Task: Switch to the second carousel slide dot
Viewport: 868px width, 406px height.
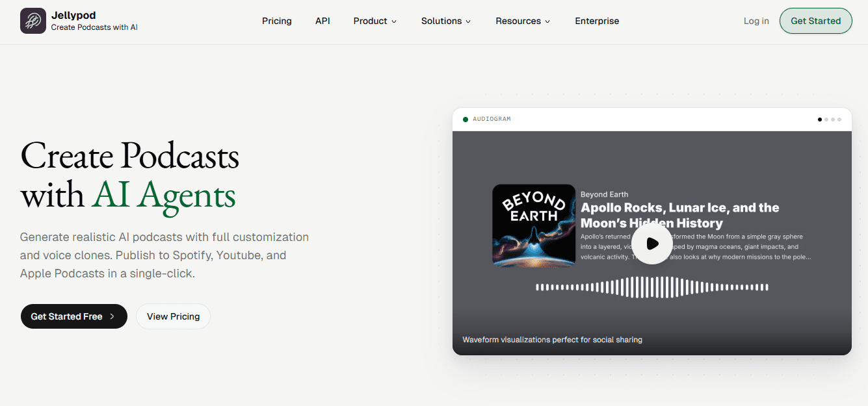Action: click(826, 120)
